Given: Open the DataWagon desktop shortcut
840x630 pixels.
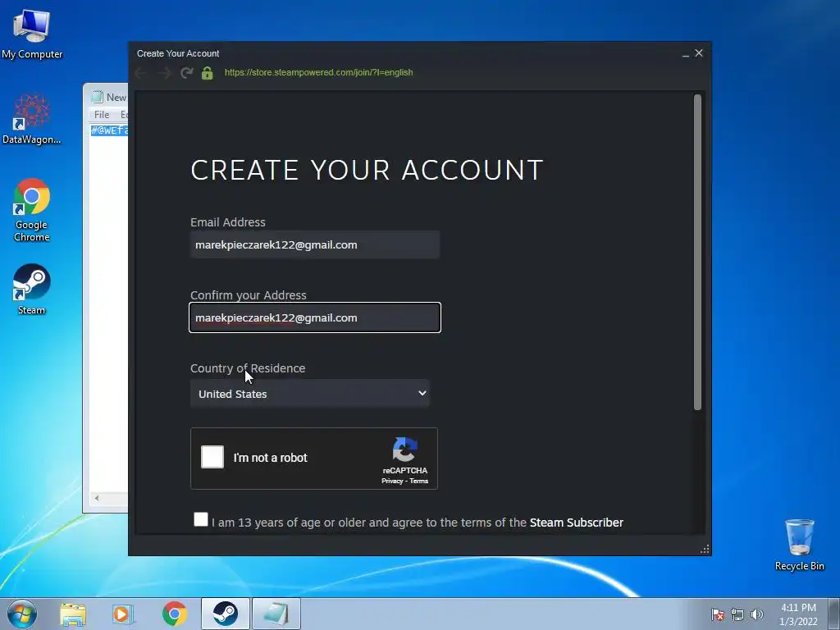Looking at the screenshot, I should [32, 119].
